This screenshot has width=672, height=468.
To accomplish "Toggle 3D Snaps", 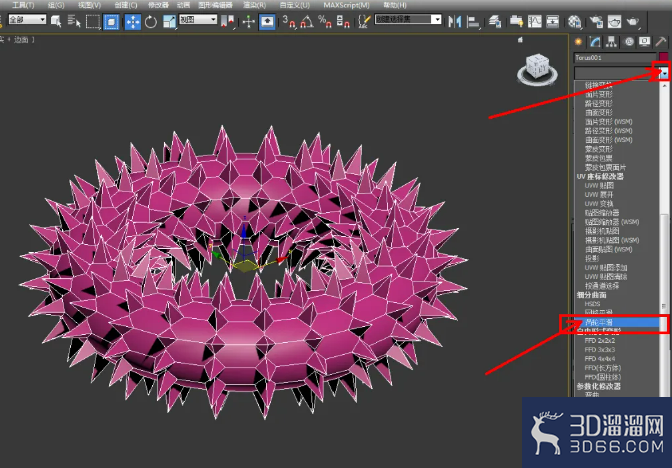I will (x=289, y=21).
